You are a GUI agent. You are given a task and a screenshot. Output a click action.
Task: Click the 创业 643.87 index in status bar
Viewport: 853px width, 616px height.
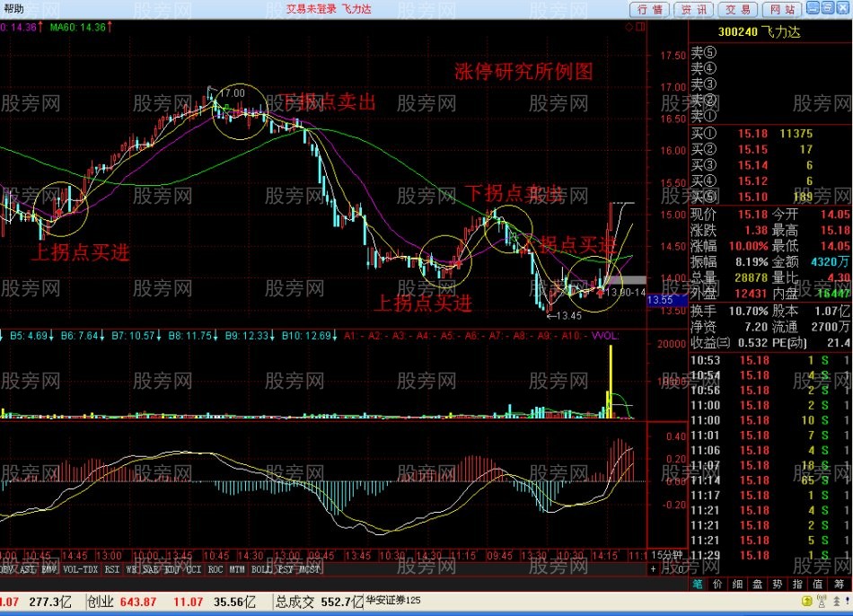[122, 602]
